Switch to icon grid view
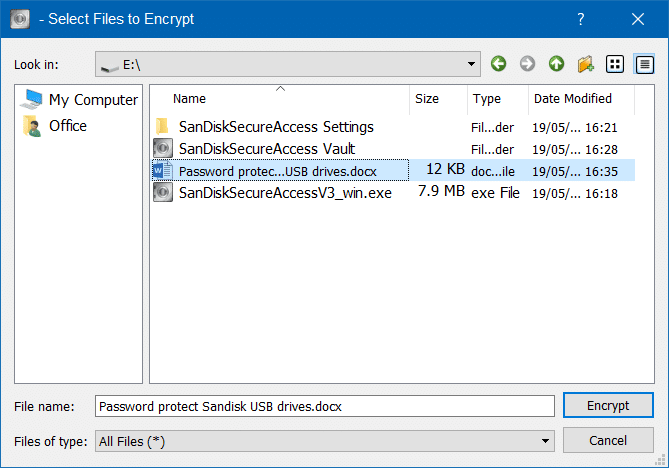The width and height of the screenshot is (669, 468). point(615,64)
